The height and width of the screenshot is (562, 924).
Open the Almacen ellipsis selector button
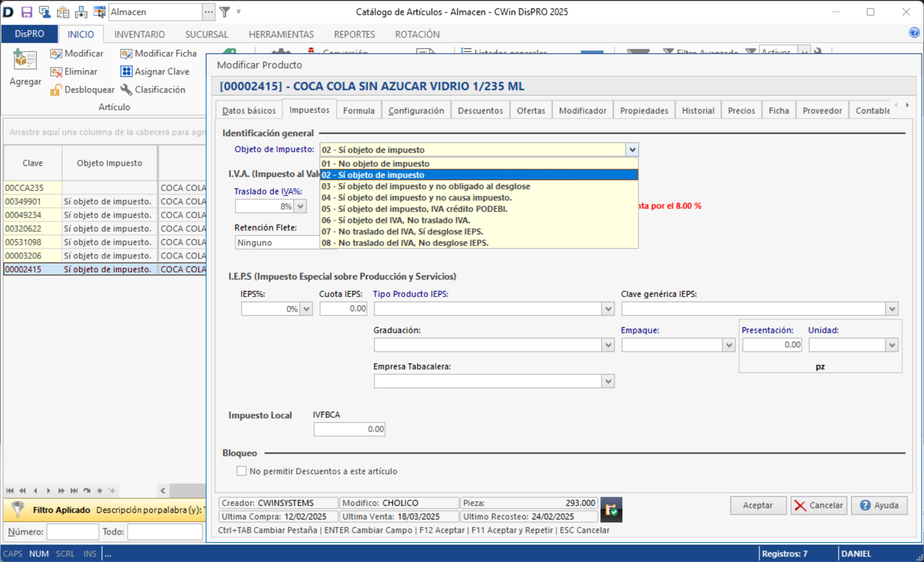pos(209,12)
